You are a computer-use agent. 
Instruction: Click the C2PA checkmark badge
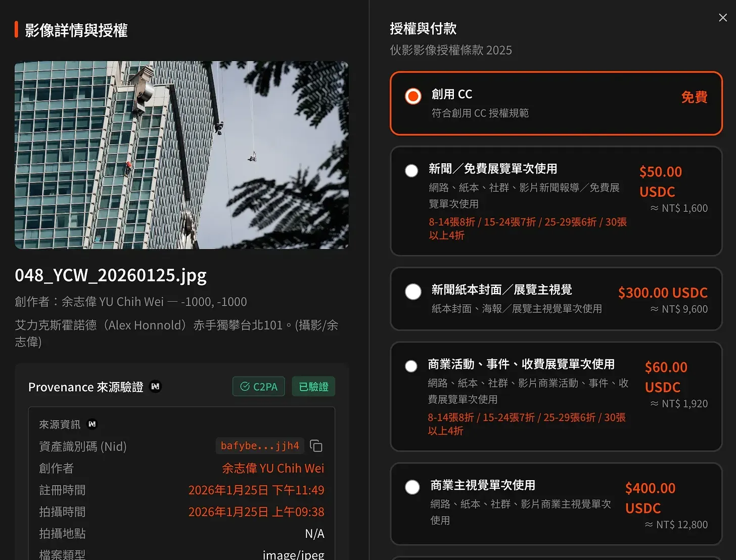pyautogui.click(x=259, y=387)
